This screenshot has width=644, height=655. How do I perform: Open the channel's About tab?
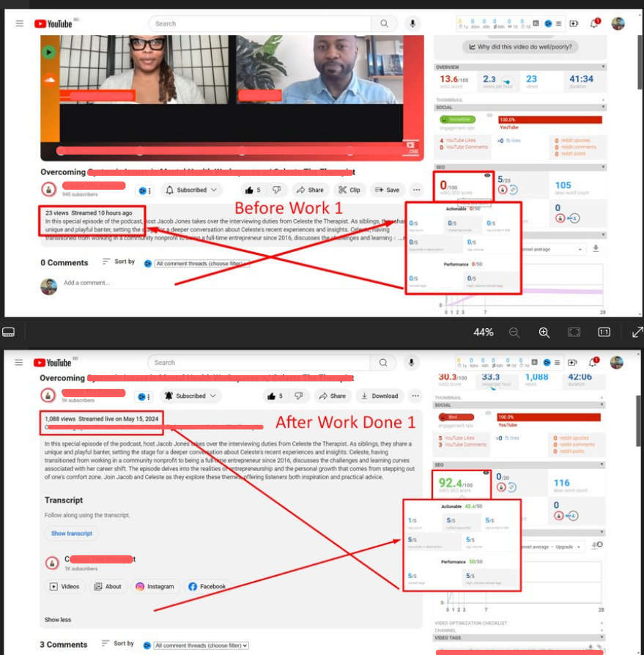pos(108,586)
